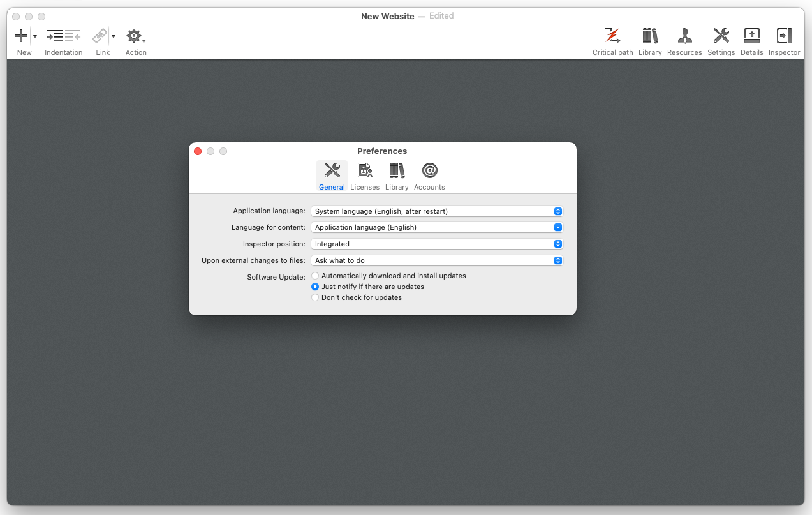Open the Action gear menu
The image size is (812, 515).
[135, 36]
